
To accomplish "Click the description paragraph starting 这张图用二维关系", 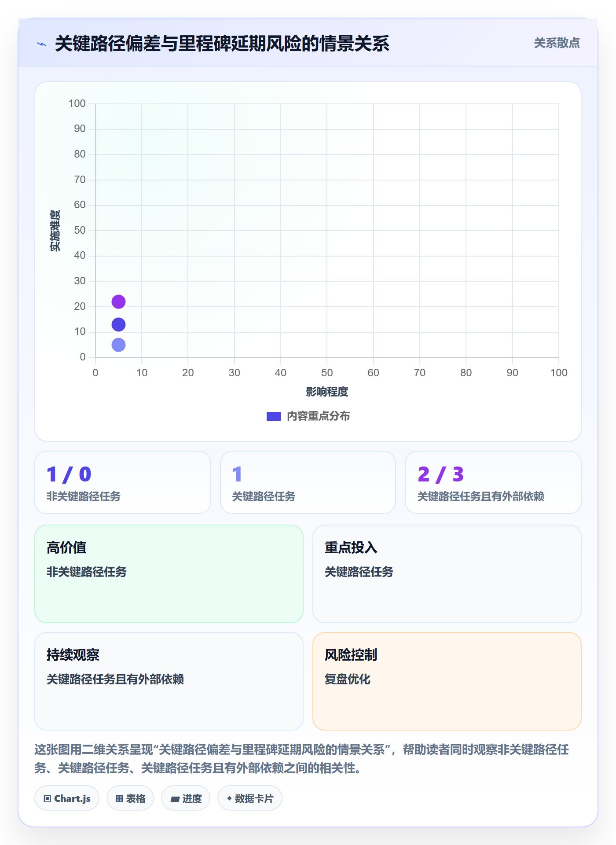I will pos(302,759).
